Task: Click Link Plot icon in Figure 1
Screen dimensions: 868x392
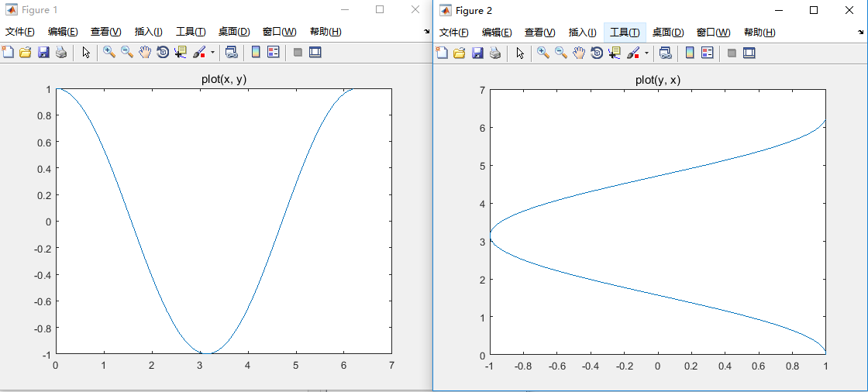Action: point(231,53)
